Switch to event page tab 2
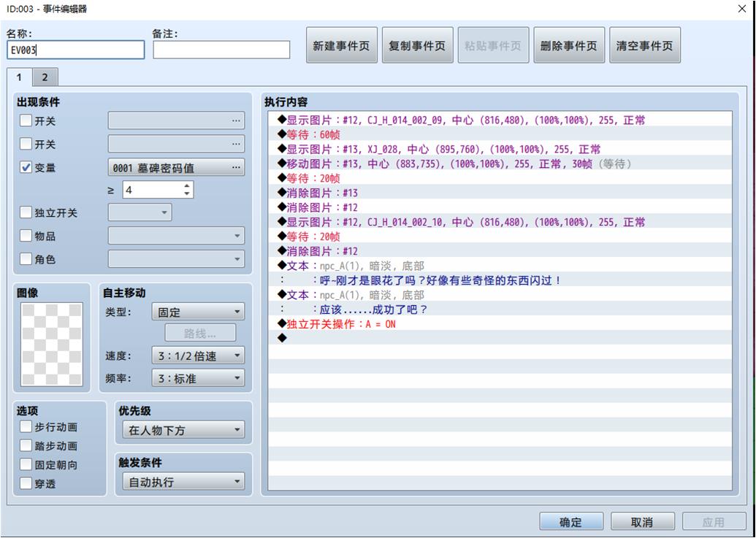This screenshot has height=538, width=756. click(45, 77)
